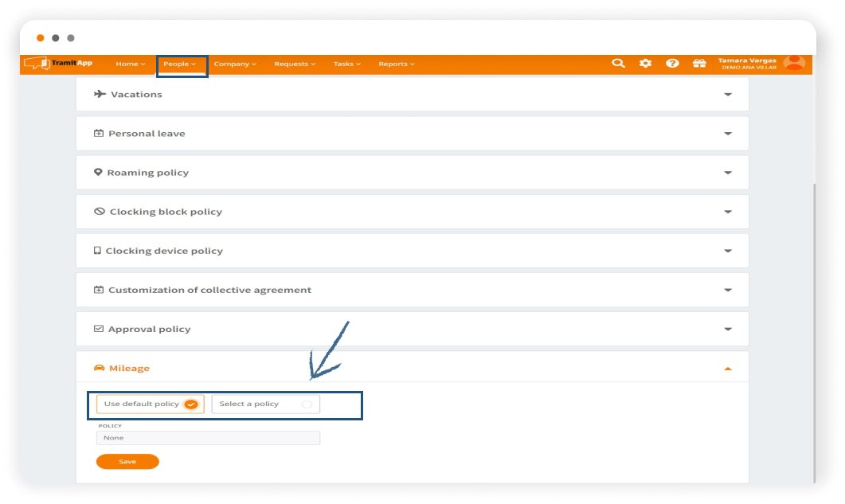The image size is (845, 504).
Task: Click the Policy field showing None
Action: (x=208, y=438)
